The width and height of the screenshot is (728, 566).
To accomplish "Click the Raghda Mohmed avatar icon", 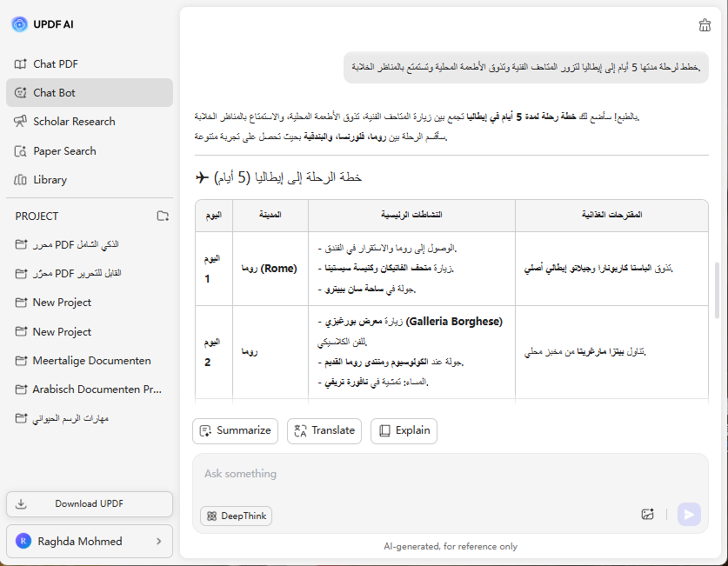I will 23,541.
